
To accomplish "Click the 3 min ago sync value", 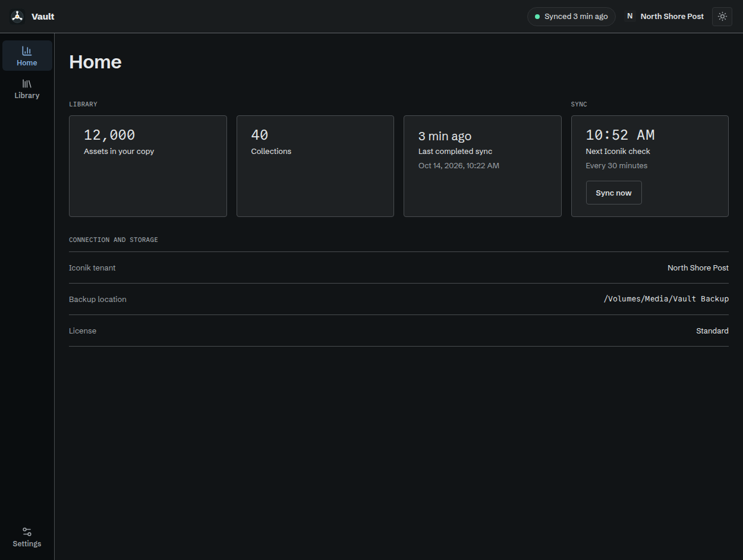I will click(445, 136).
